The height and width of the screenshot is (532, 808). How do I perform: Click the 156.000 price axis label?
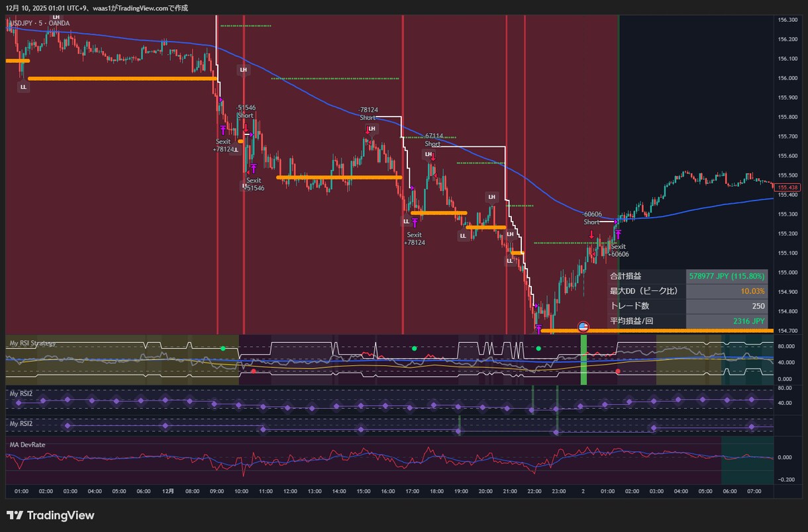pyautogui.click(x=787, y=78)
